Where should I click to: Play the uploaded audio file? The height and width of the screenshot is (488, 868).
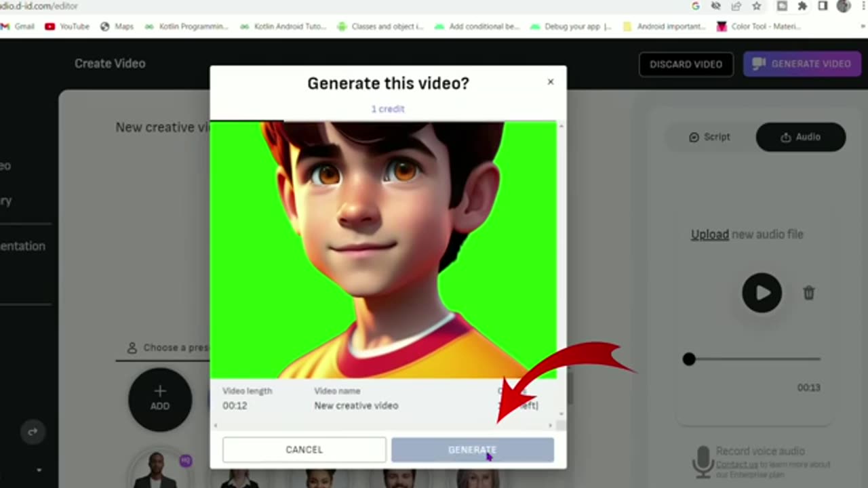(762, 293)
